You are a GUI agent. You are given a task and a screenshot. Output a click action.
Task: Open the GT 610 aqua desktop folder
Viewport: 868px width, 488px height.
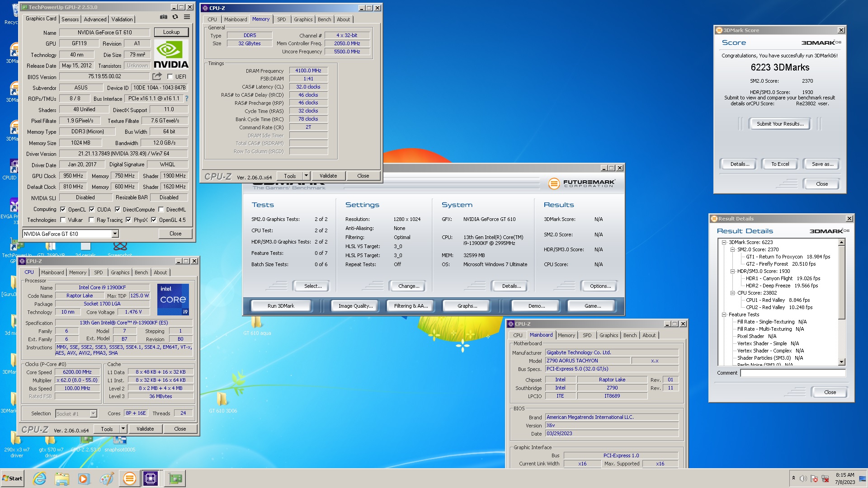pos(257,325)
